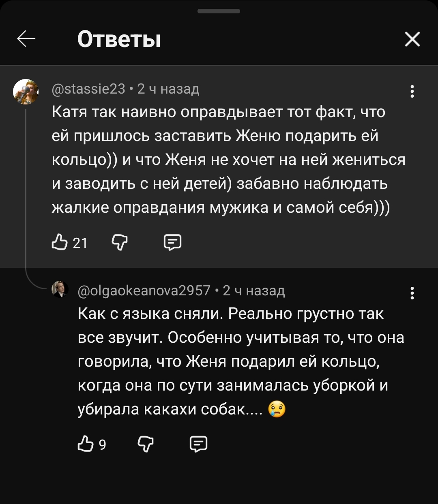This screenshot has height=504, width=438.
Task: Tap the 9 likes count
Action: click(102, 445)
